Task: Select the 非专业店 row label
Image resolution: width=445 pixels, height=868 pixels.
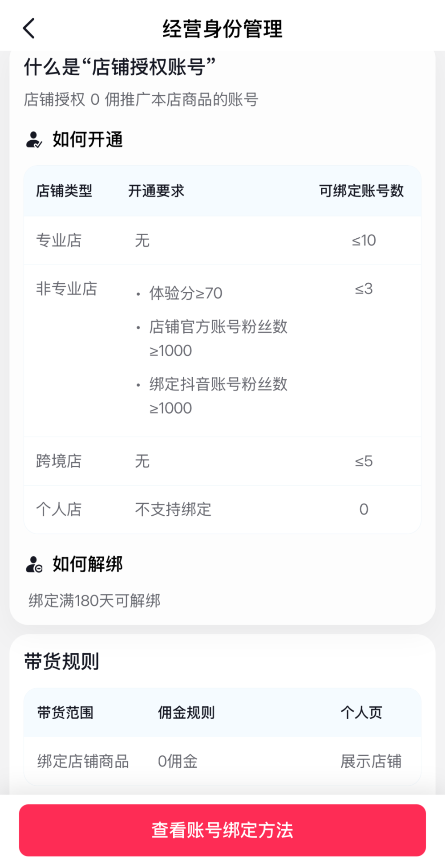Action: click(67, 289)
